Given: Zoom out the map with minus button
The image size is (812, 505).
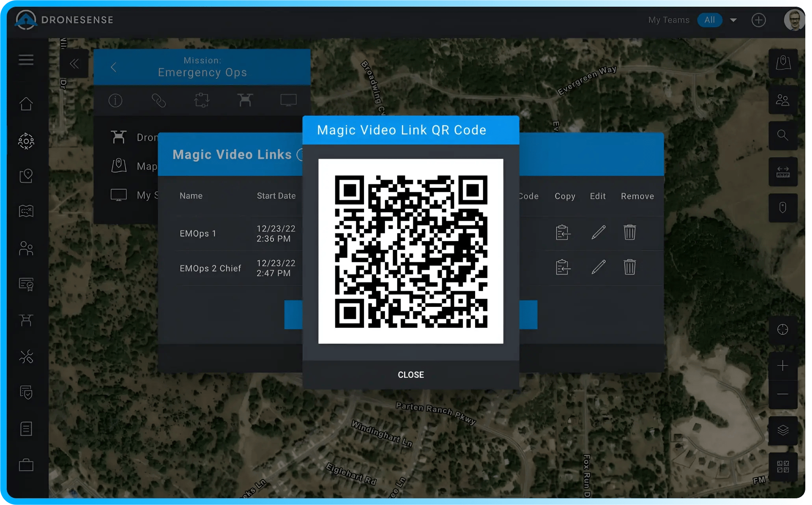Looking at the screenshot, I should (x=783, y=394).
